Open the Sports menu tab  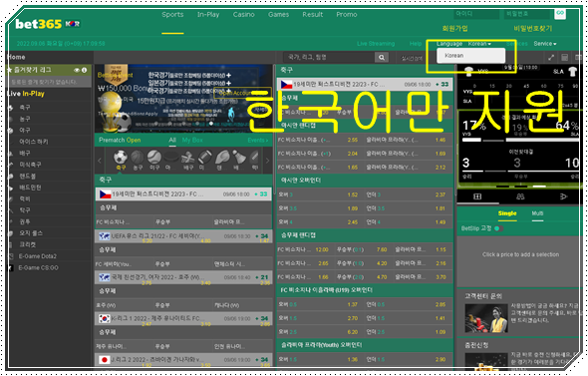172,15
